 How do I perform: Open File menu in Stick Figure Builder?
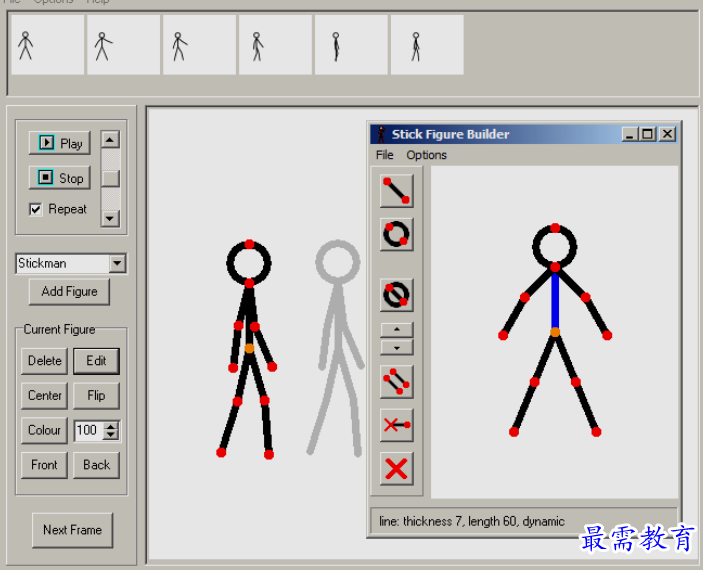(x=384, y=155)
